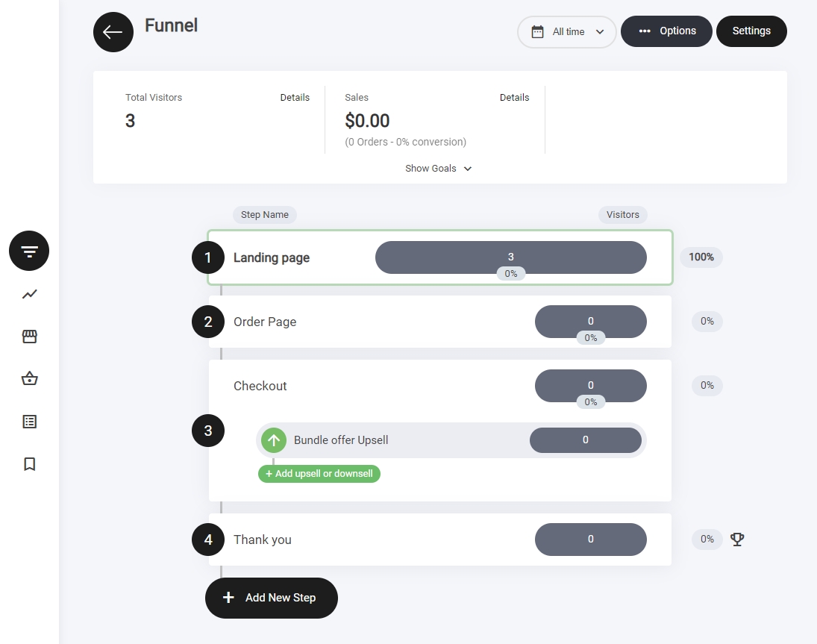
Task: Select the Order Page step
Action: pyautogui.click(x=265, y=322)
